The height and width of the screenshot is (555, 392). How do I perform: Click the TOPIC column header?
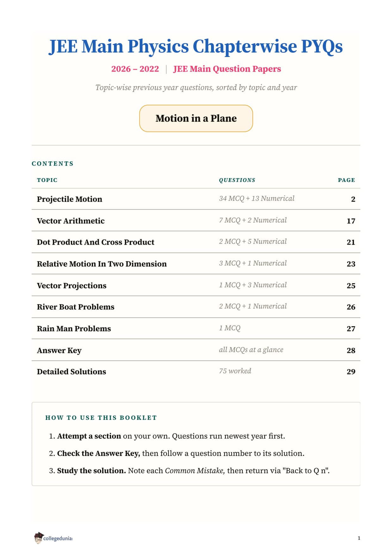tap(47, 180)
